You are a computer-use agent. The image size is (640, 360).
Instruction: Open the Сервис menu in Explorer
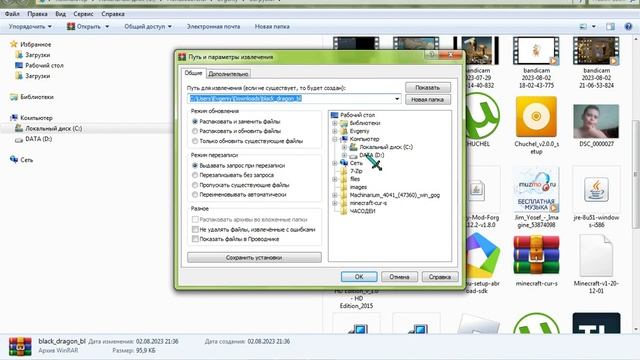point(83,14)
